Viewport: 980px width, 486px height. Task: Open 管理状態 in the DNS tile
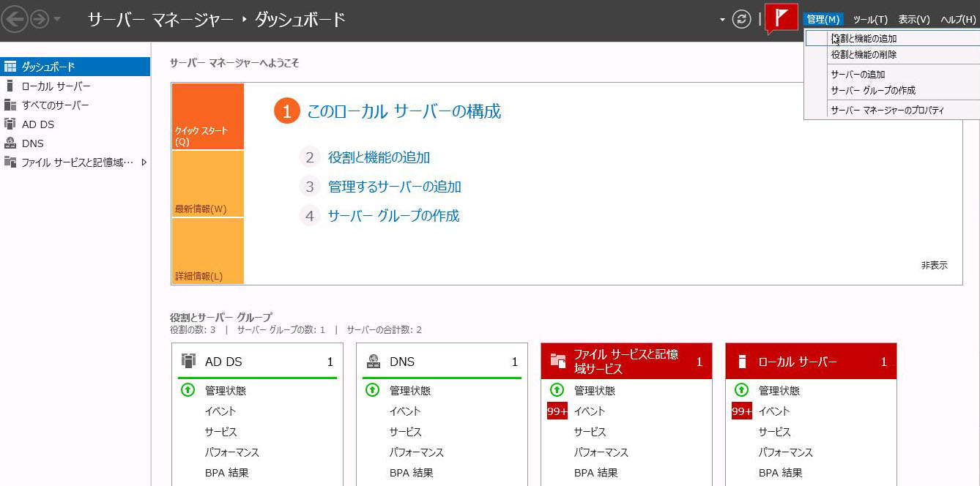(410, 391)
